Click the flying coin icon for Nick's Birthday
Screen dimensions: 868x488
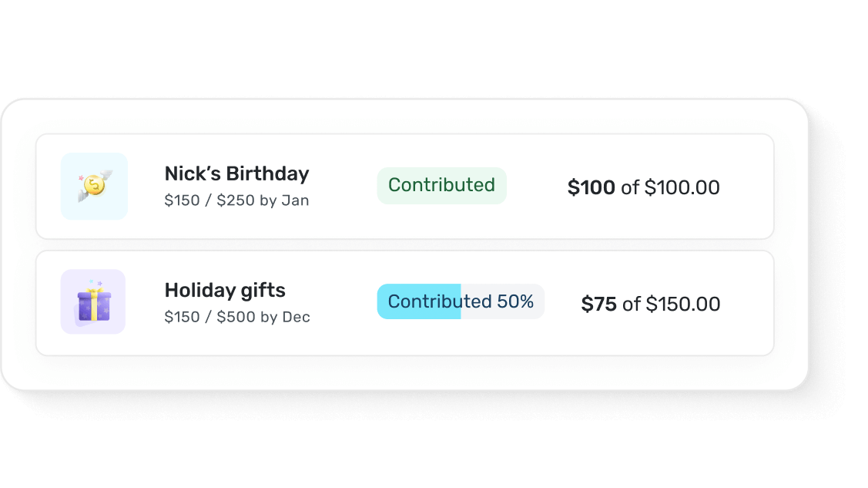click(x=94, y=186)
